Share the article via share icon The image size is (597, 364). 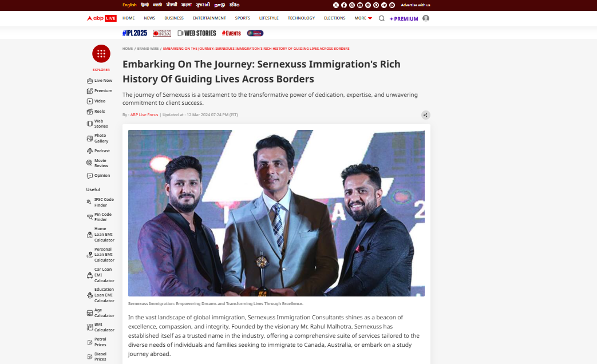(x=426, y=115)
